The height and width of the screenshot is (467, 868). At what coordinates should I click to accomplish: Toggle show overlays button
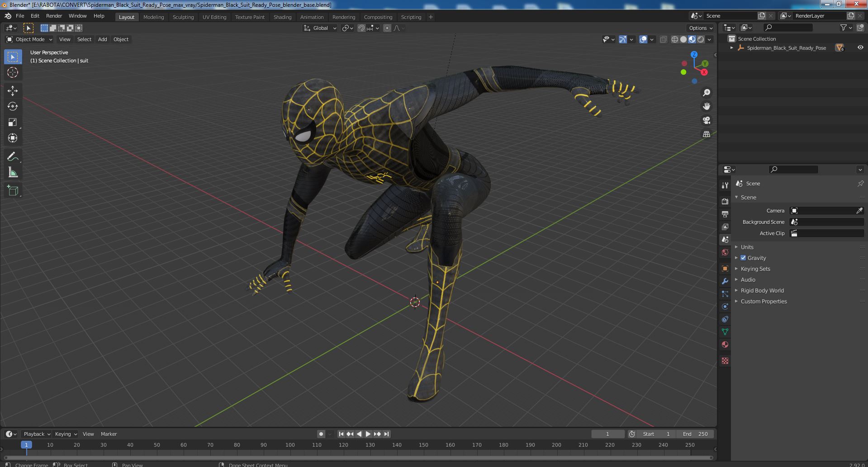(x=643, y=39)
